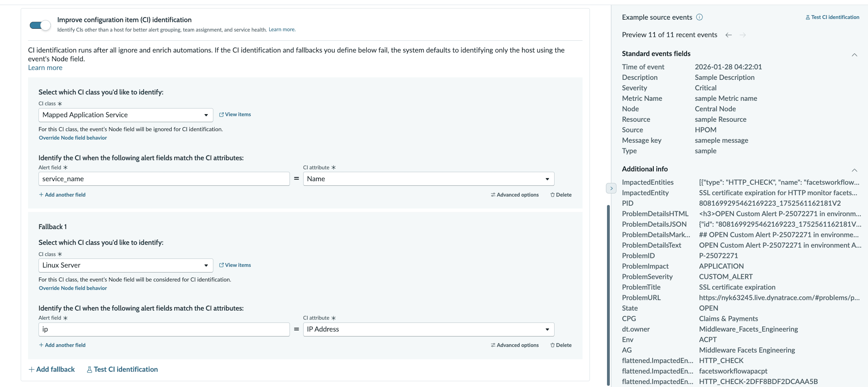The height and width of the screenshot is (387, 868).
Task: Open the IP Address CI attribute dropdown
Action: tap(428, 329)
